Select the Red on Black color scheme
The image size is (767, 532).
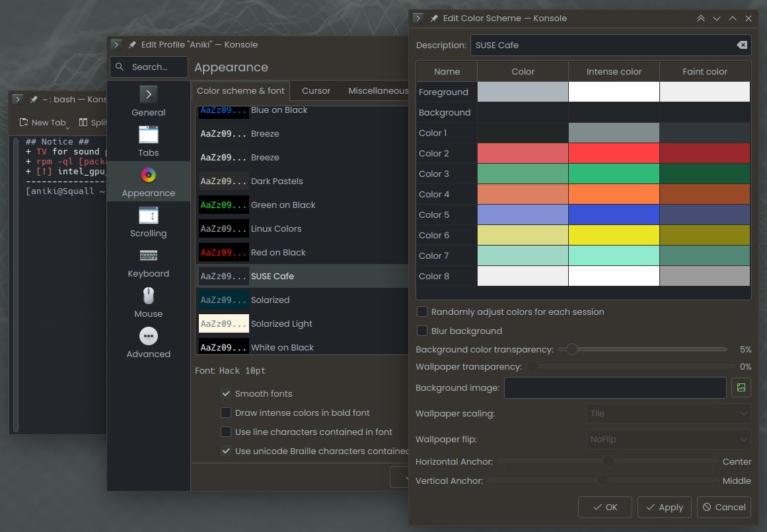[x=303, y=253]
